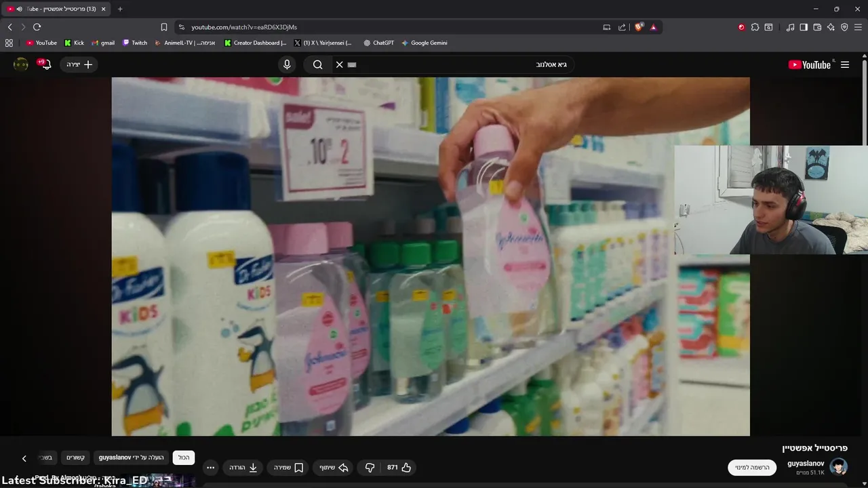868x488 pixels.
Task: Click the video player to pause
Action: click(x=431, y=256)
